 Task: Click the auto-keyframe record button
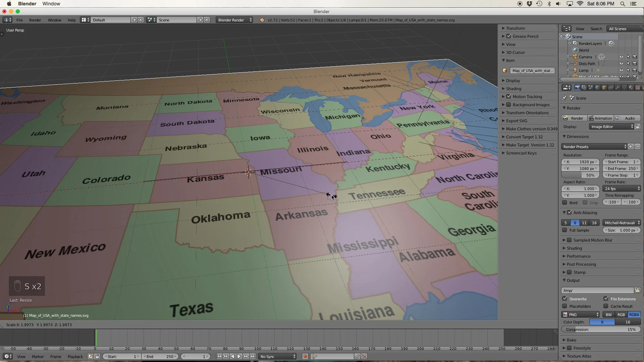(x=305, y=356)
